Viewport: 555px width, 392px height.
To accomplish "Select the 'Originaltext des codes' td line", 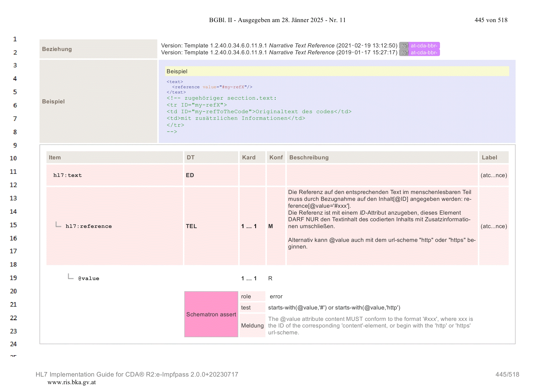I will [x=259, y=112].
